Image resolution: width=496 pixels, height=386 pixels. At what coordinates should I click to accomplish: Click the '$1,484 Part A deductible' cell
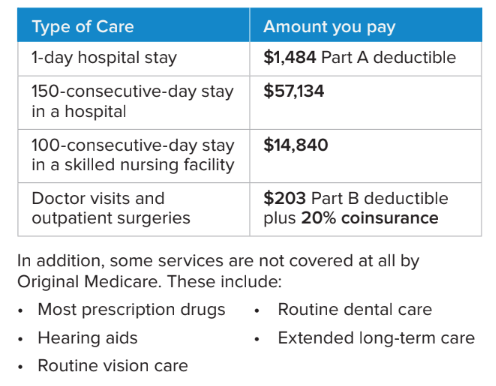366,59
